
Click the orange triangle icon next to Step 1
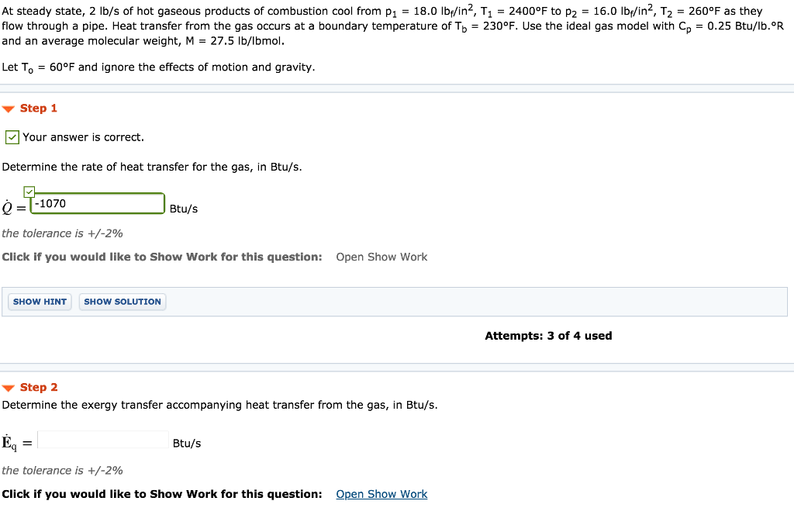click(9, 108)
